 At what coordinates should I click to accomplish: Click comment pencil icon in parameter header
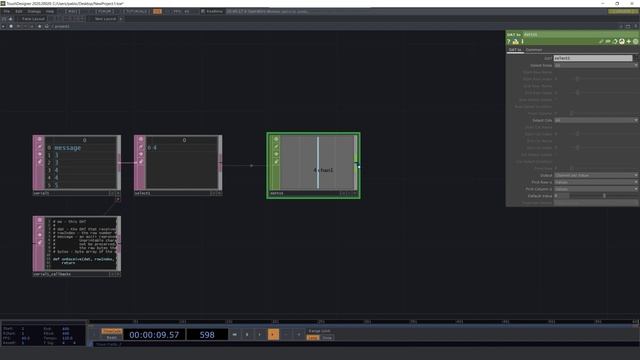pos(601,42)
